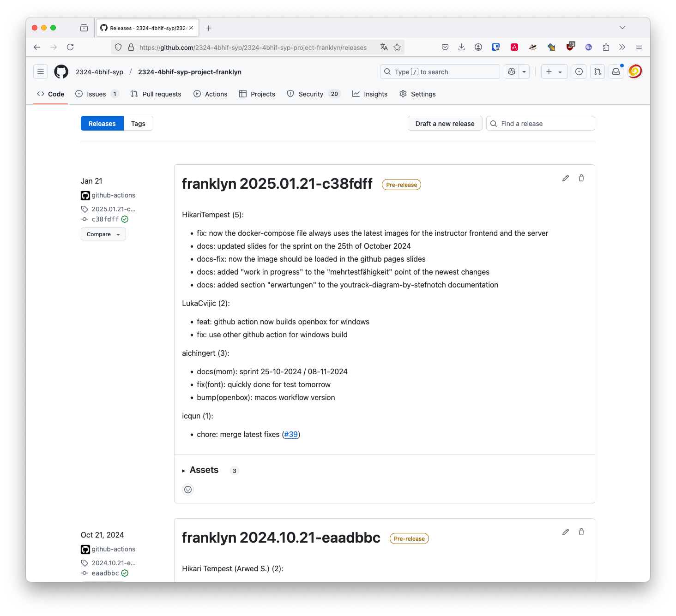
Task: Open the Code tab
Action: (x=51, y=94)
